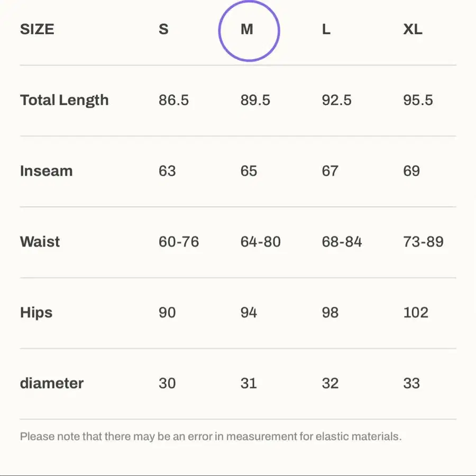Click the hips value 94

[249, 313]
